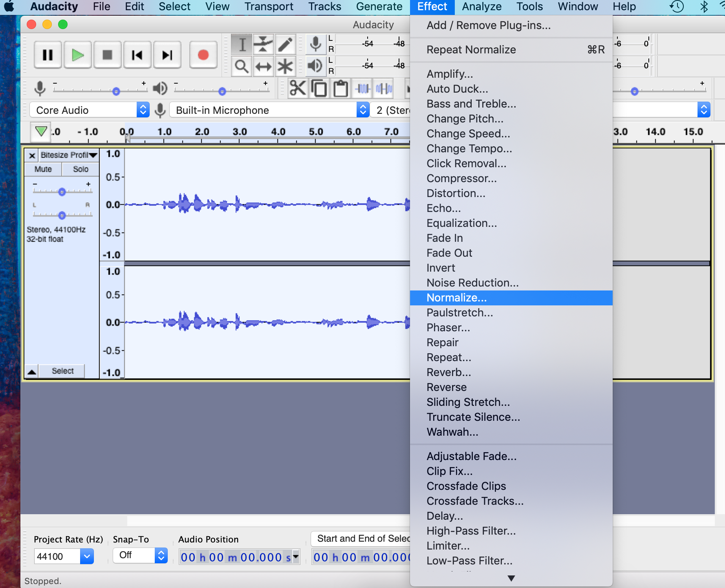This screenshot has height=588, width=725.
Task: Choose the Amplify... effect
Action: point(511,74)
